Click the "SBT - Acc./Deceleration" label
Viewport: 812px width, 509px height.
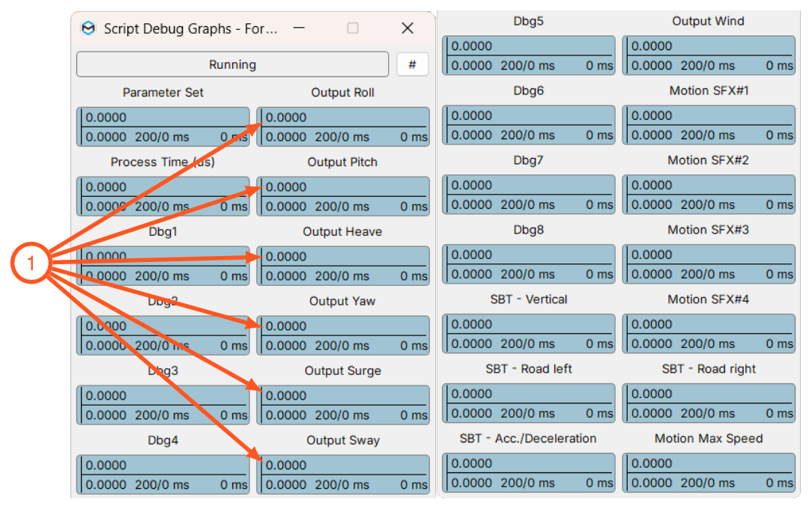528,439
